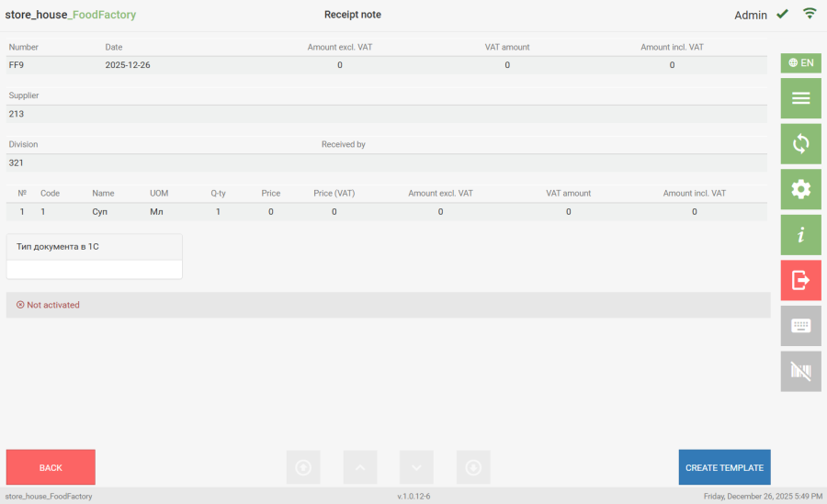Jump to first row with circled up arrow
Image resolution: width=827 pixels, height=504 pixels.
(303, 467)
